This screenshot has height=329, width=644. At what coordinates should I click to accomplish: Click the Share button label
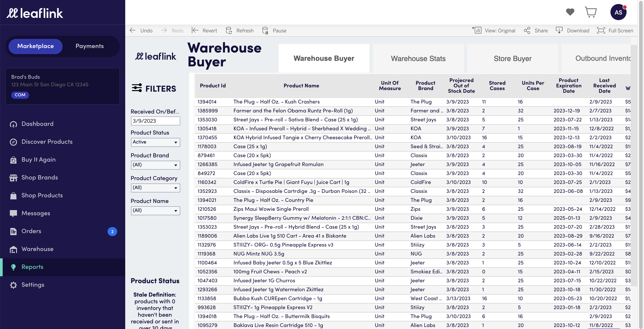pos(541,31)
